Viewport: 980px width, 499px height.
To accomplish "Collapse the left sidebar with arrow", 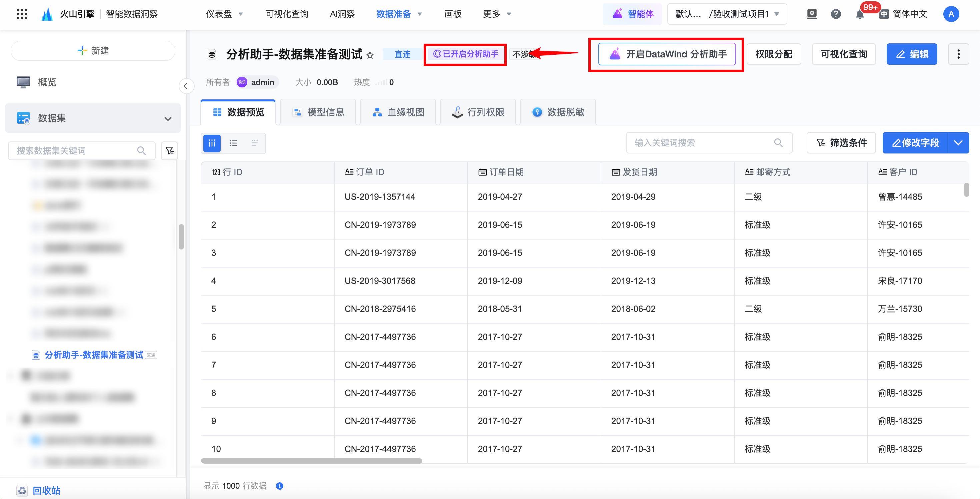I will (x=186, y=86).
